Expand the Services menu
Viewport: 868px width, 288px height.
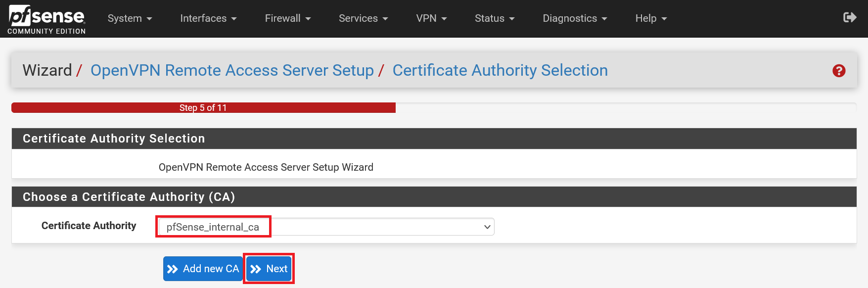(x=363, y=18)
